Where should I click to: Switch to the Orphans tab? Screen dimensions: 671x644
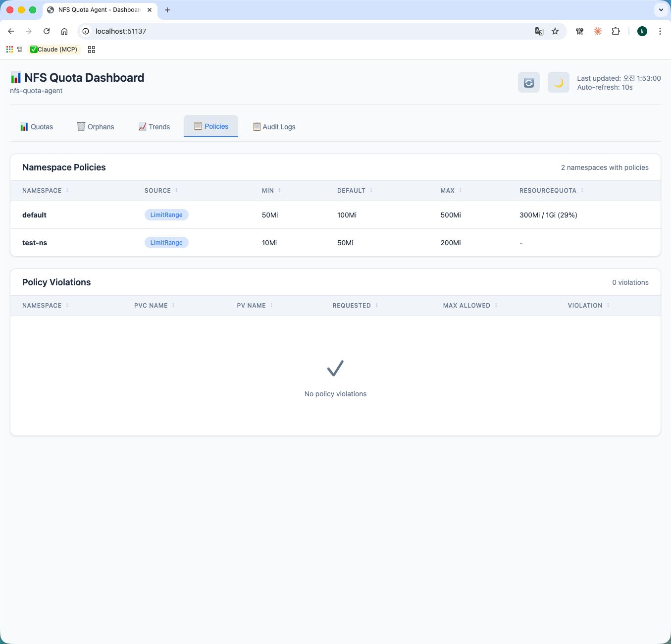(x=96, y=127)
